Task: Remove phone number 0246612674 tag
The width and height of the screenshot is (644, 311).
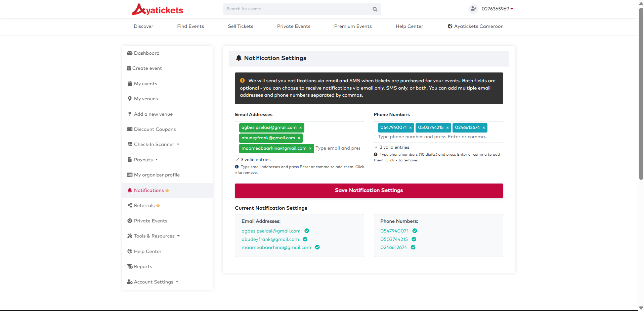Action: pyautogui.click(x=483, y=128)
